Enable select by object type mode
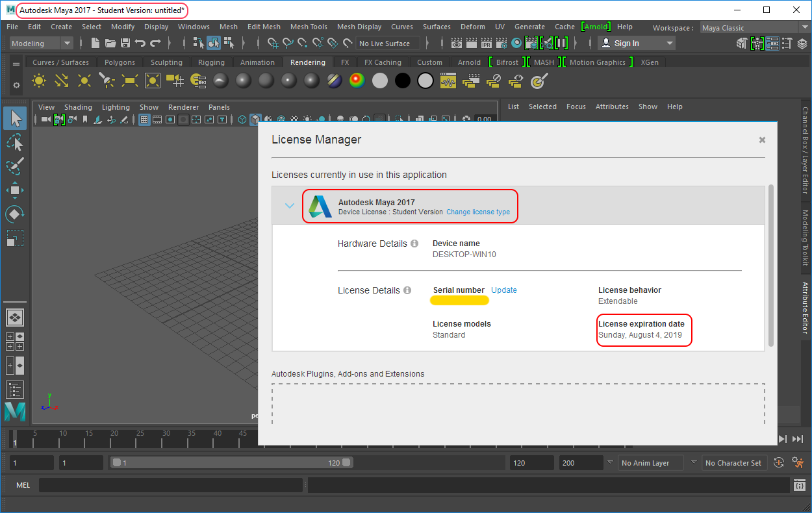The height and width of the screenshot is (513, 812). 214,44
